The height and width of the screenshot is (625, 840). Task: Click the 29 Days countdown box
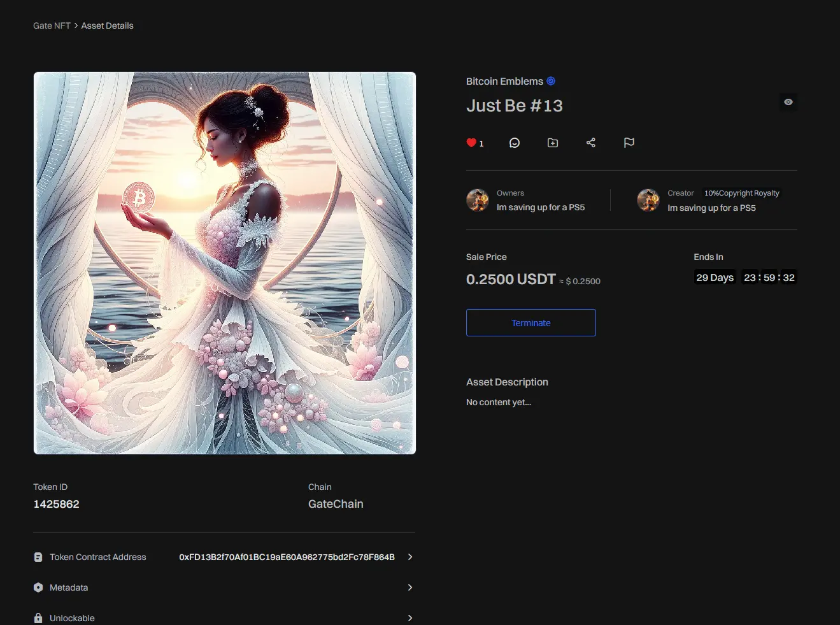point(715,277)
